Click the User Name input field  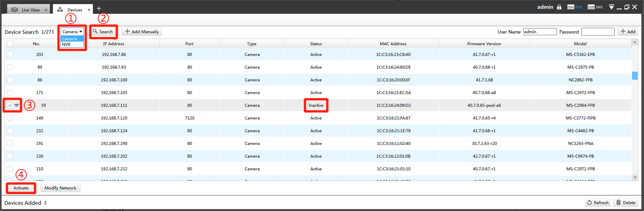(x=540, y=32)
